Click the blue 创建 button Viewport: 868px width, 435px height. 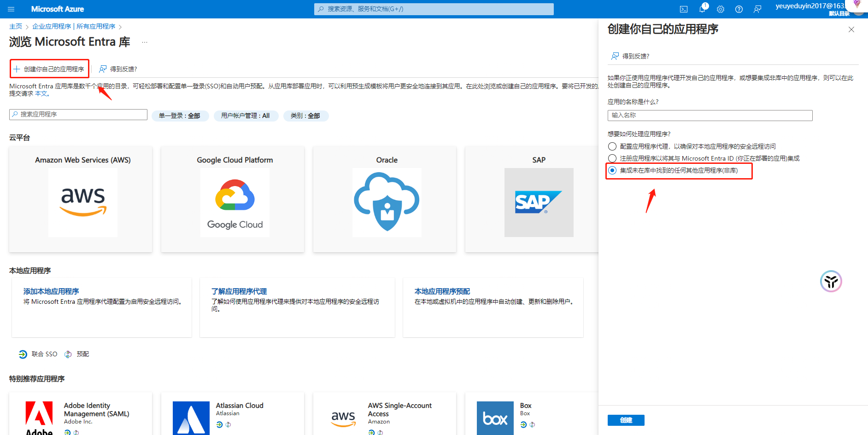tap(626, 420)
